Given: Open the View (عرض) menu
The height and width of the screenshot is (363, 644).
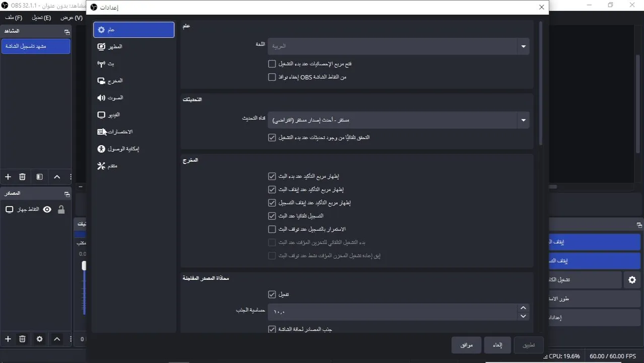Looking at the screenshot, I should pyautogui.click(x=72, y=18).
